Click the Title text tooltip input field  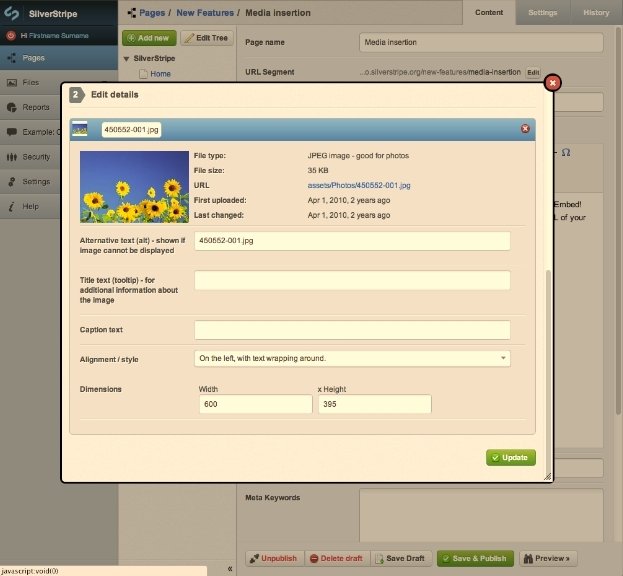(352, 280)
